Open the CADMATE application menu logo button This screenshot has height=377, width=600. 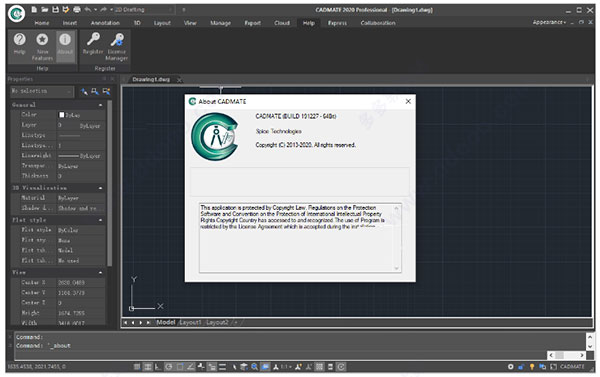click(x=16, y=14)
